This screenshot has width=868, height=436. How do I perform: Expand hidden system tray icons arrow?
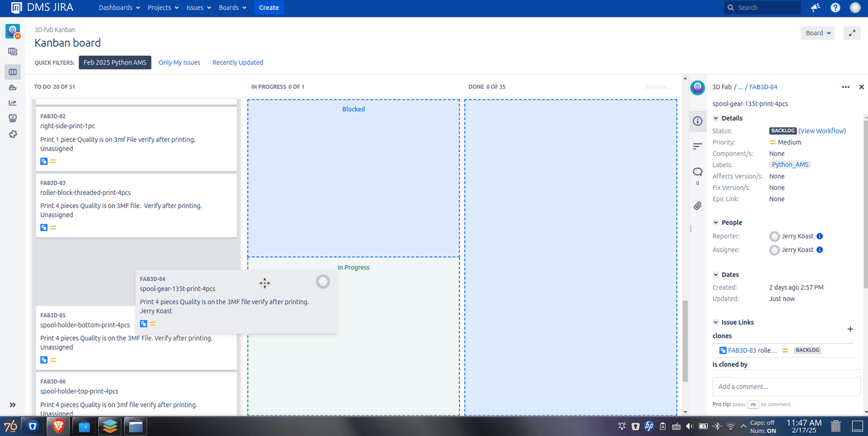click(743, 426)
